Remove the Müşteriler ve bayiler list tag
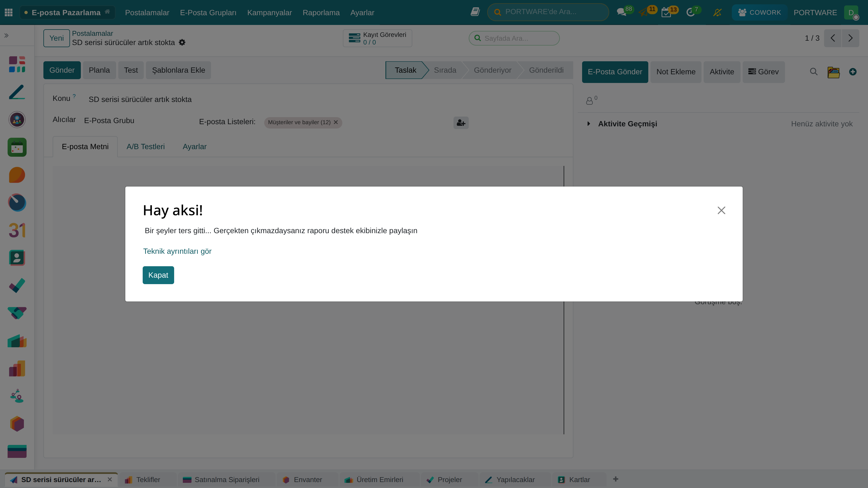 point(336,122)
